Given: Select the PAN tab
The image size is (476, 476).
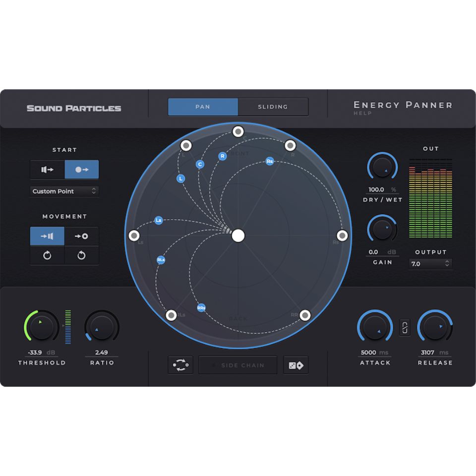Looking at the screenshot, I should click(202, 107).
